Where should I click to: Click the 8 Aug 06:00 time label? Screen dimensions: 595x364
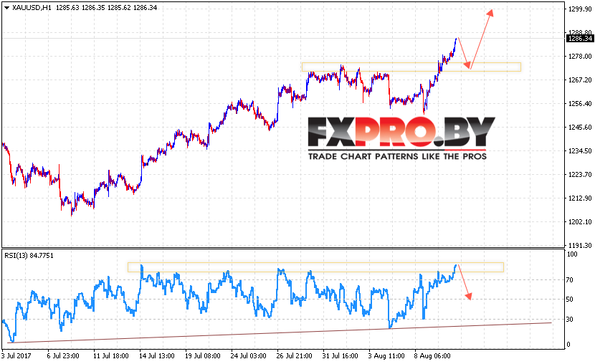click(432, 356)
